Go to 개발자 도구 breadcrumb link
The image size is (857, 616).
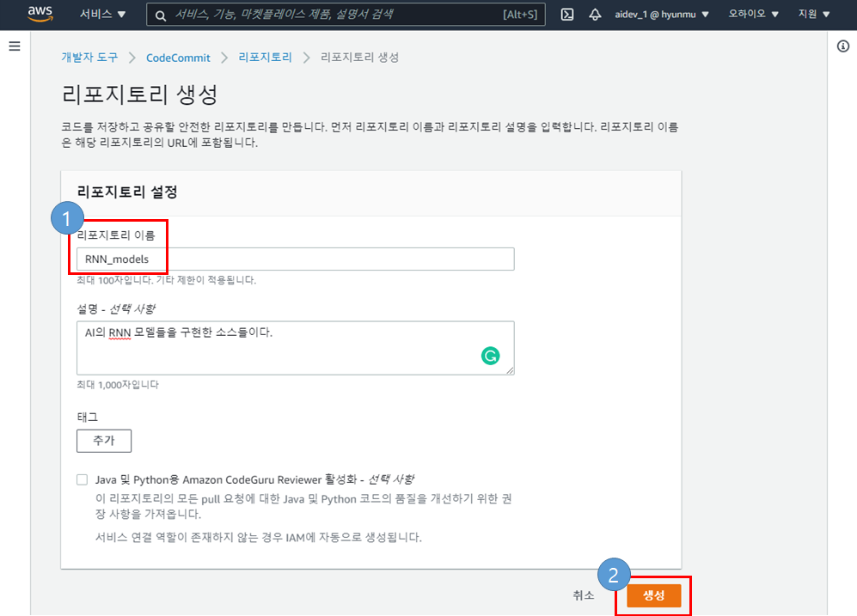89,58
